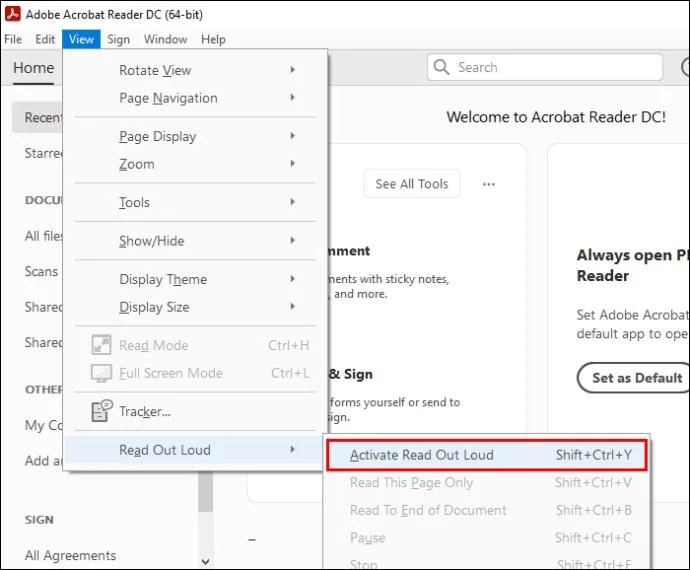Open the Sign menu
The image size is (690, 570).
click(x=118, y=39)
